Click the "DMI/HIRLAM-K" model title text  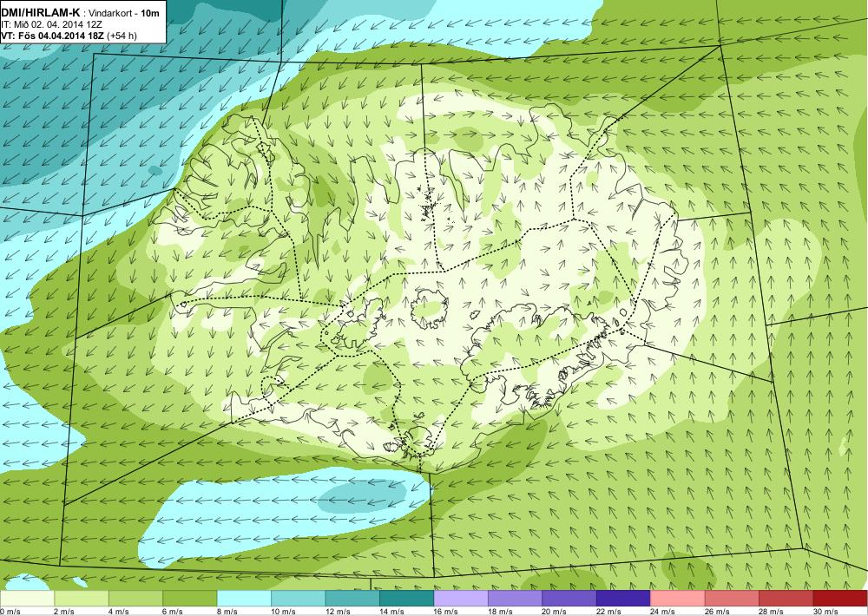tap(41, 13)
